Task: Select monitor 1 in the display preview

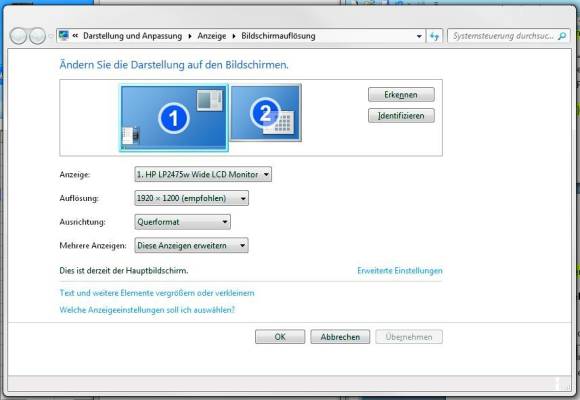Action: (x=173, y=118)
